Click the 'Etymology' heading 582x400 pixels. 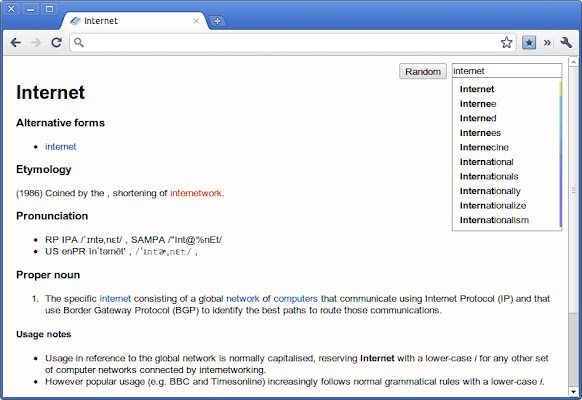tap(44, 170)
